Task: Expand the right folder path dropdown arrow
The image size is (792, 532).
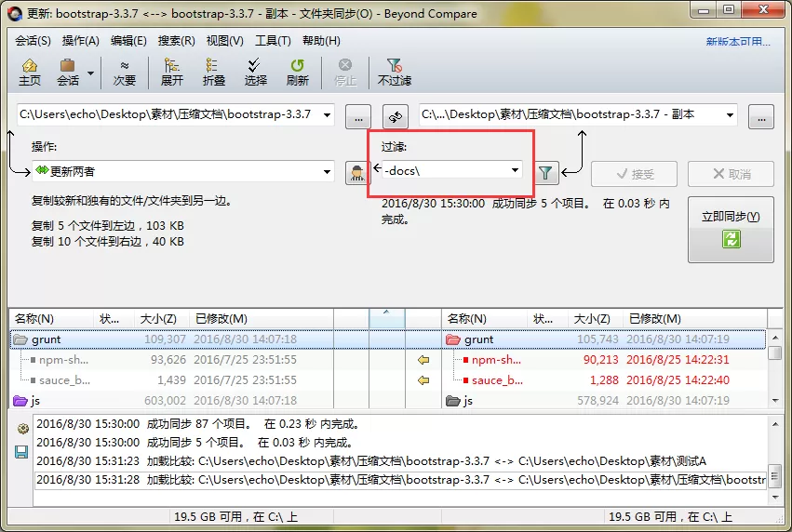Action: (x=730, y=115)
